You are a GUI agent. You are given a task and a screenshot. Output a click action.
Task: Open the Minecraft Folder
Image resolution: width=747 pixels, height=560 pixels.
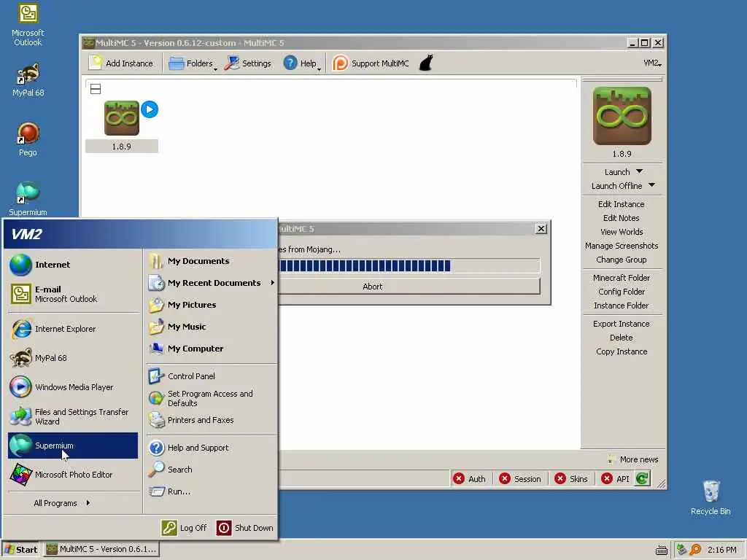622,278
